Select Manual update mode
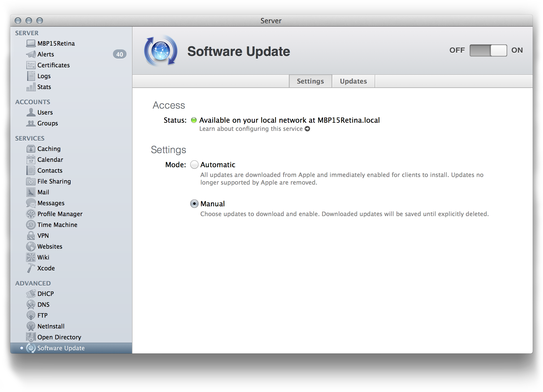 coord(194,204)
